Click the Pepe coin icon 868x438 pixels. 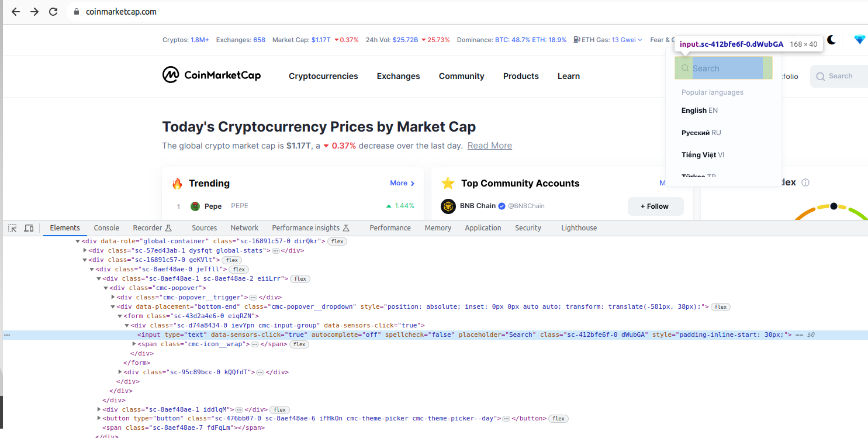pyautogui.click(x=195, y=206)
